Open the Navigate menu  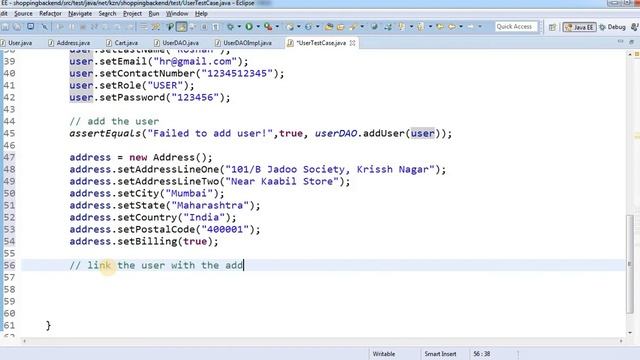point(80,13)
